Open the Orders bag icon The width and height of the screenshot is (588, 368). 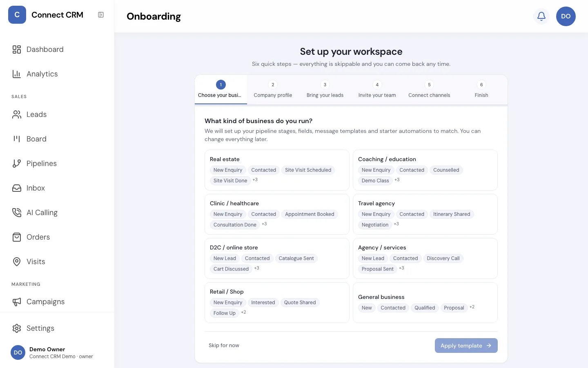[x=17, y=237]
